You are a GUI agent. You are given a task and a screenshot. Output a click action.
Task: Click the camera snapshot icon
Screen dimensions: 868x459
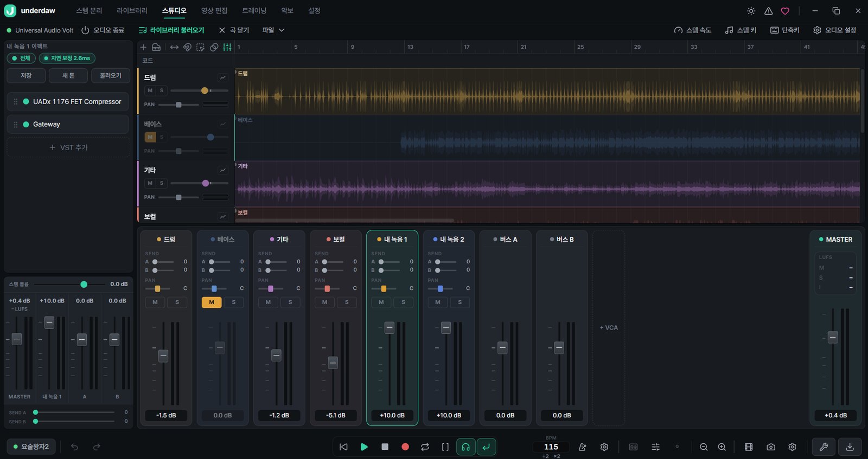click(x=770, y=447)
